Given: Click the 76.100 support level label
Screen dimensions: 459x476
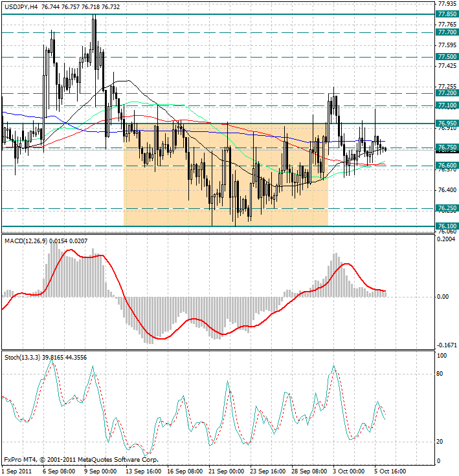Looking at the screenshot, I should point(447,226).
